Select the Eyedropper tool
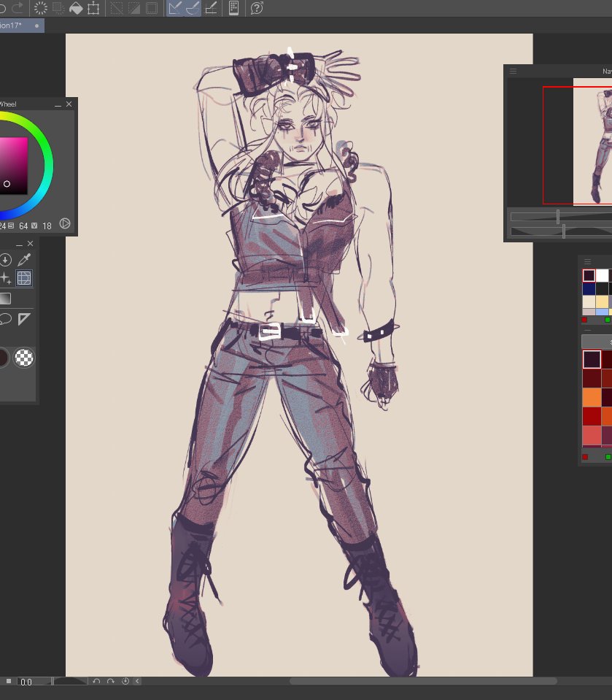 click(x=24, y=259)
